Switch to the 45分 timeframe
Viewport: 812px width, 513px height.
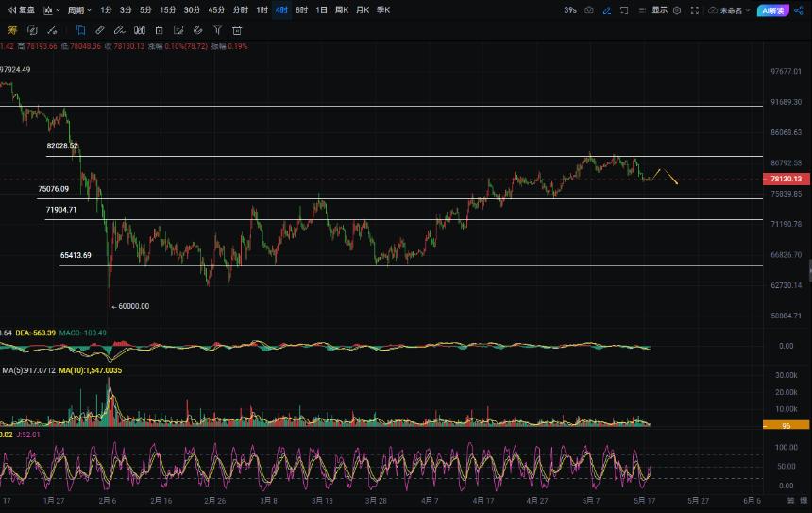point(216,9)
